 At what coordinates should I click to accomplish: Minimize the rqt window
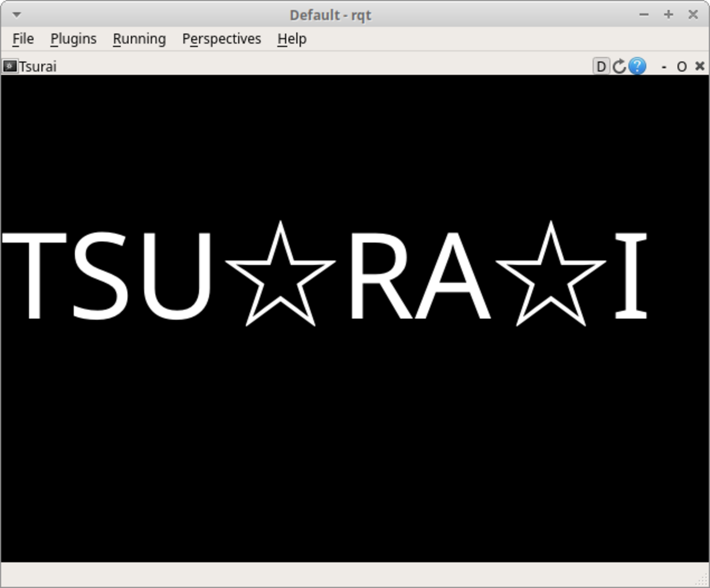644,15
